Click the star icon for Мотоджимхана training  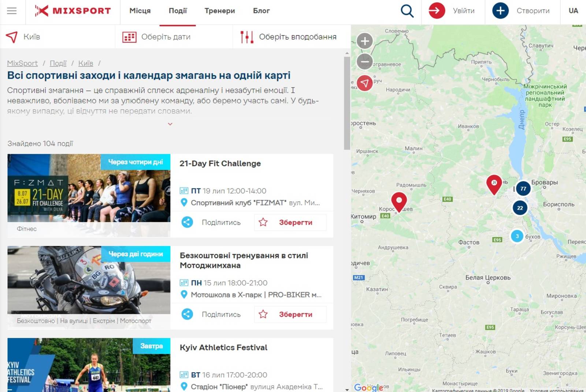click(263, 314)
